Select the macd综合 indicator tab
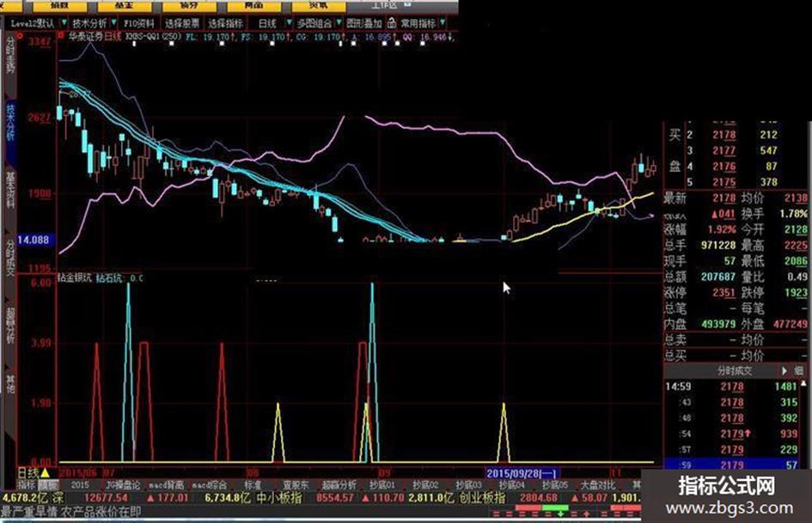812x523 pixels. click(209, 485)
